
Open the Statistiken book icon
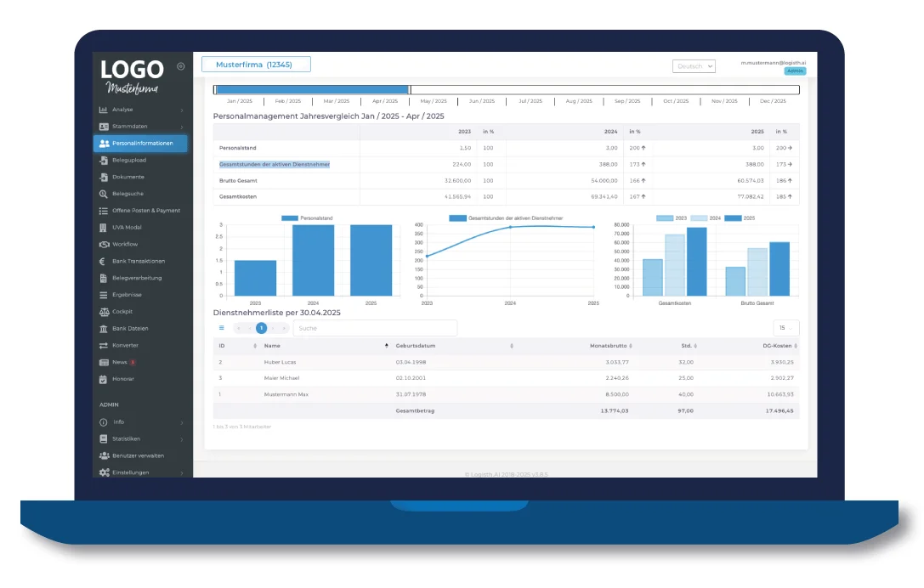point(103,439)
